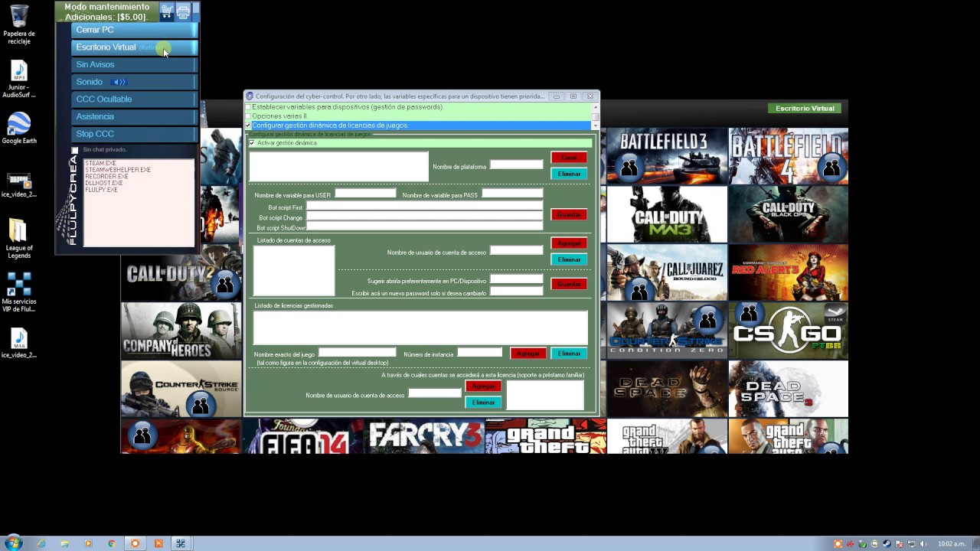Click the Nombre de variable para USER field
Screen dimensions: 980x551
pyautogui.click(x=365, y=193)
